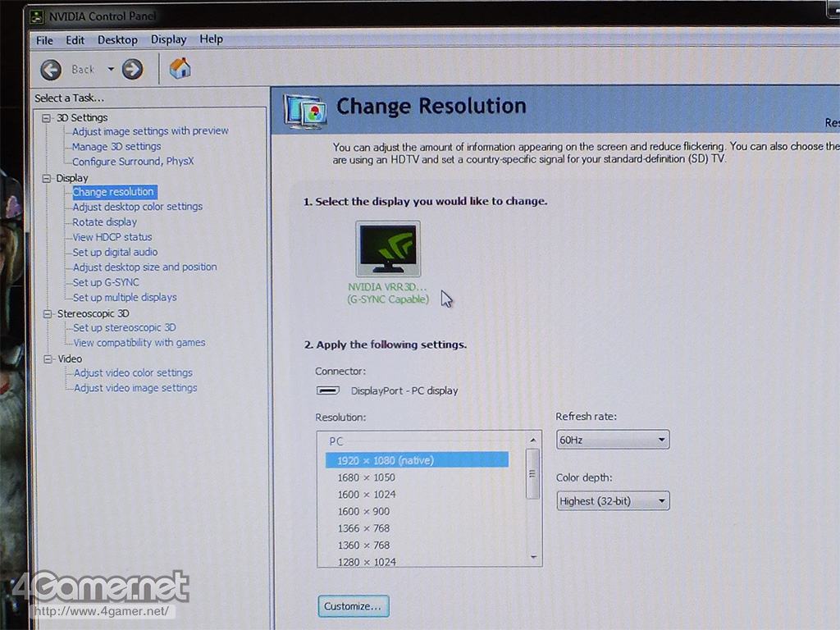The width and height of the screenshot is (840, 630).
Task: Open Manage 3D settings
Action: 116,146
